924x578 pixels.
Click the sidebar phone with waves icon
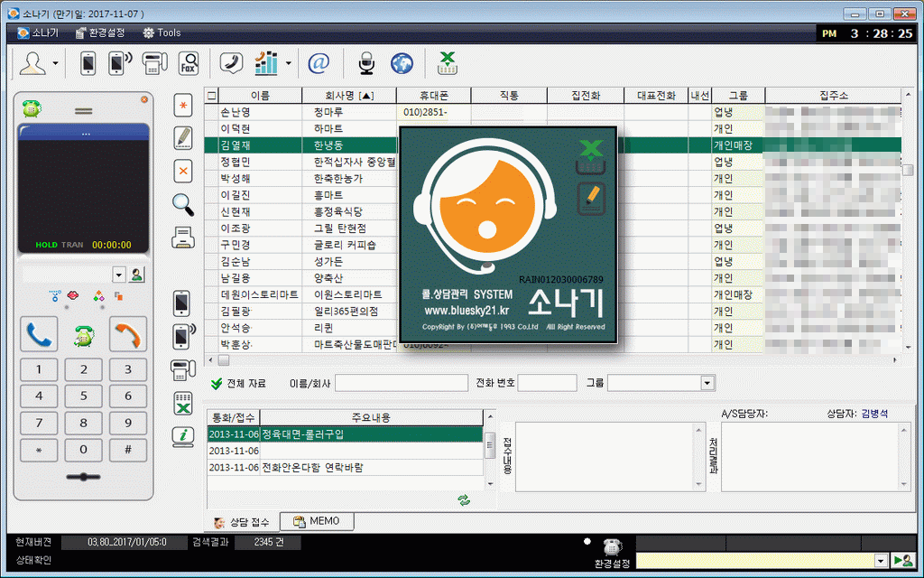coord(183,337)
